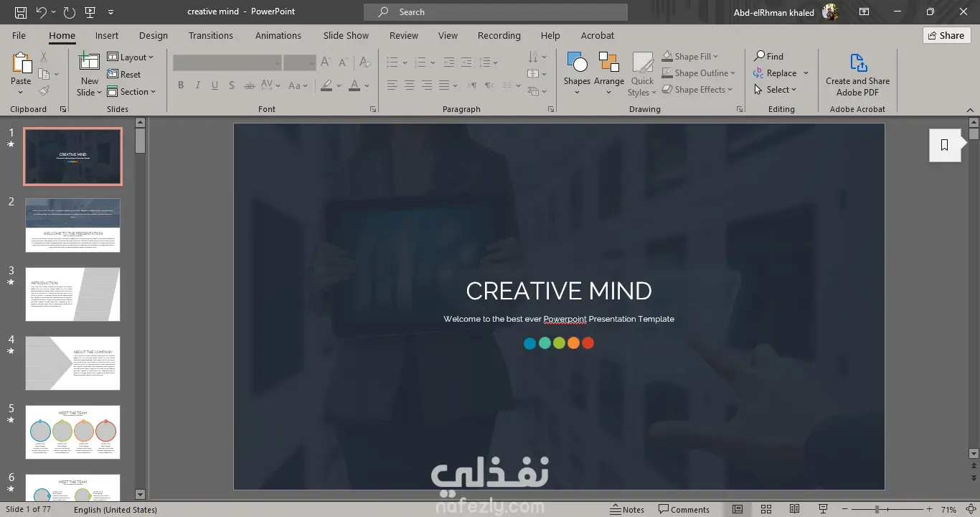This screenshot has height=517, width=980.
Task: Toggle strikethrough formatting
Action: [x=249, y=85]
